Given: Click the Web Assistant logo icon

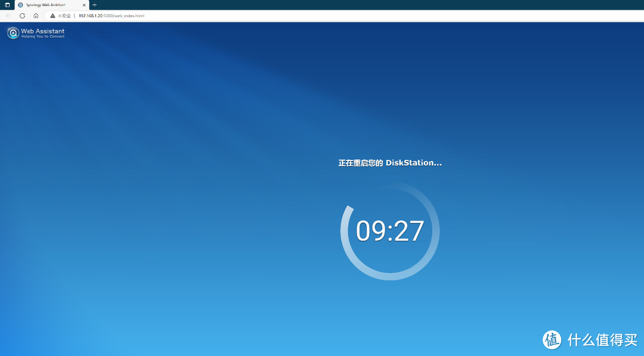Looking at the screenshot, I should [13, 33].
